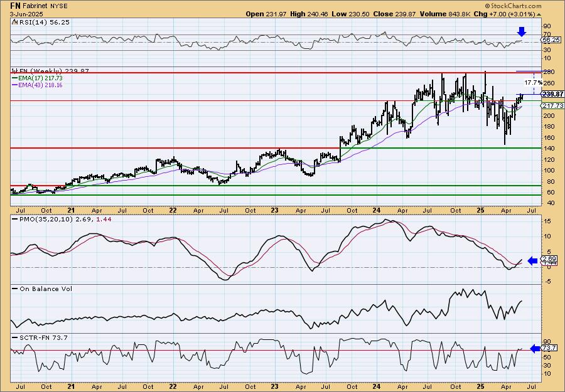Click the year 23 label beneath the SCTR panel
The height and width of the screenshot is (392, 565).
(274, 386)
